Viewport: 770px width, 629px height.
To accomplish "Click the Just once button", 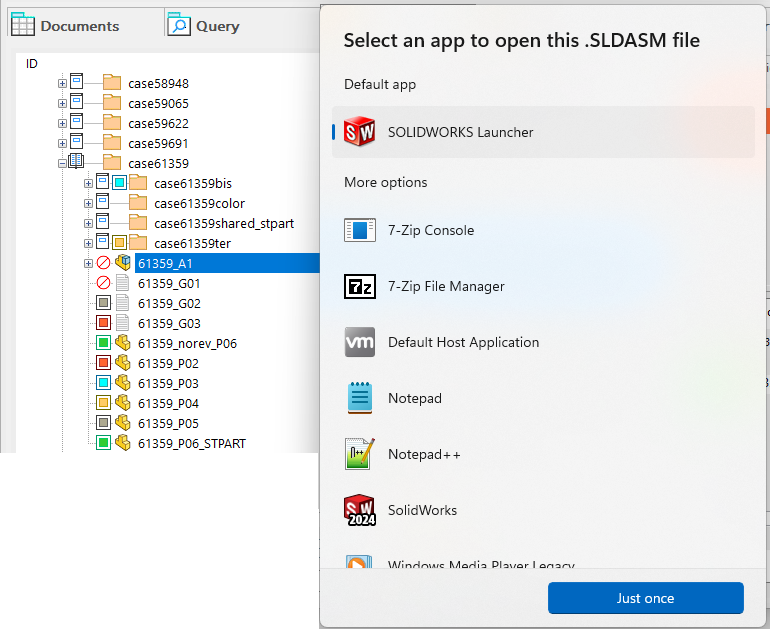I will [x=645, y=598].
